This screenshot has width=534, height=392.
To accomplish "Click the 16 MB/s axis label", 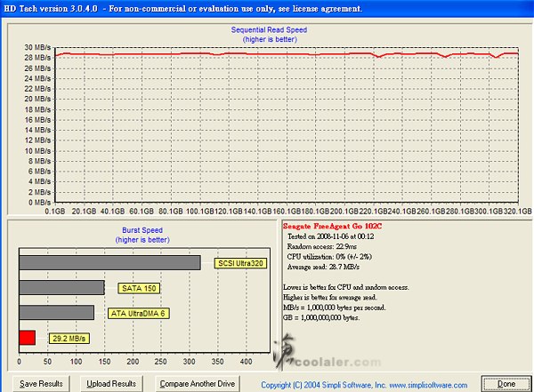I will [37, 120].
